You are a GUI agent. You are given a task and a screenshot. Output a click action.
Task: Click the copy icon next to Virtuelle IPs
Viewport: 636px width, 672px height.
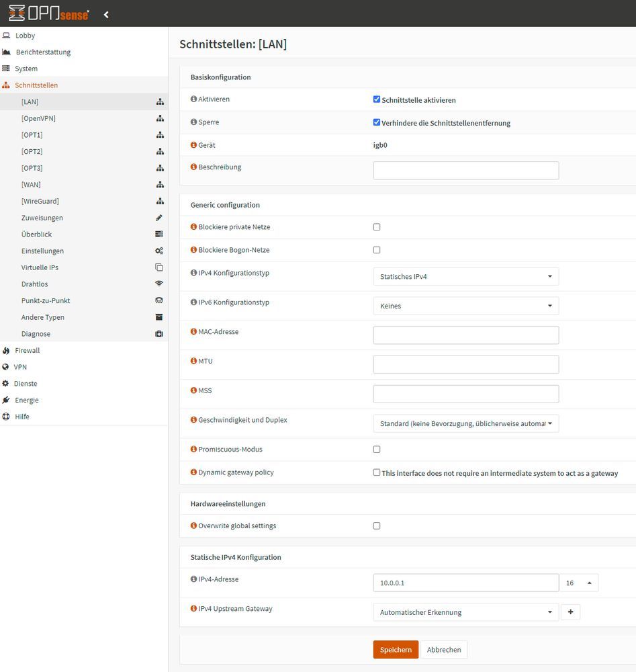(159, 267)
